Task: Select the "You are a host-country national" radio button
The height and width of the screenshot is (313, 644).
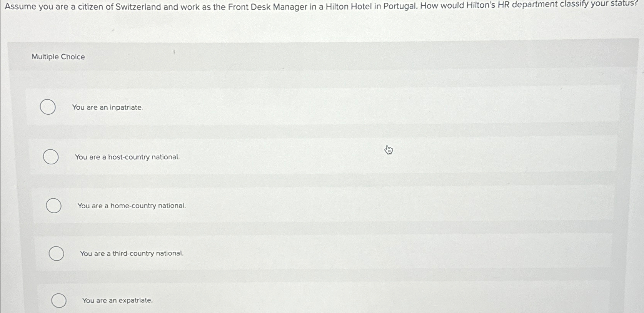Action: pyautogui.click(x=51, y=157)
